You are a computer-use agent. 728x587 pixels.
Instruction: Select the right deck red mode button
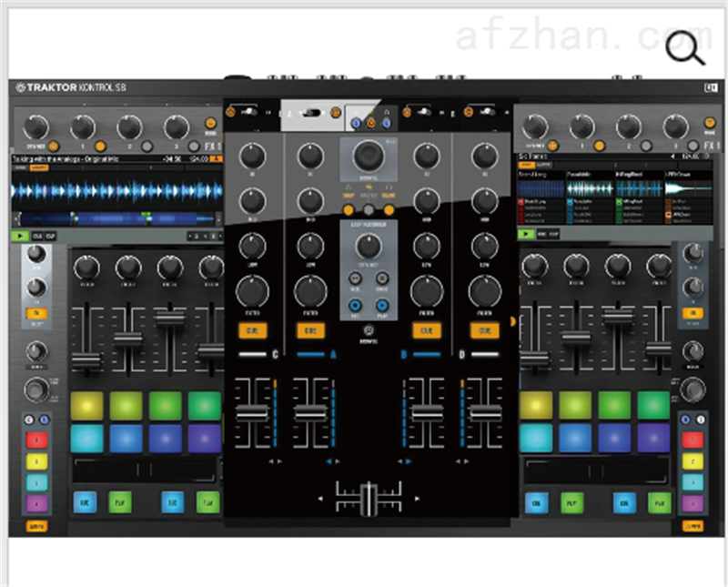(693, 440)
